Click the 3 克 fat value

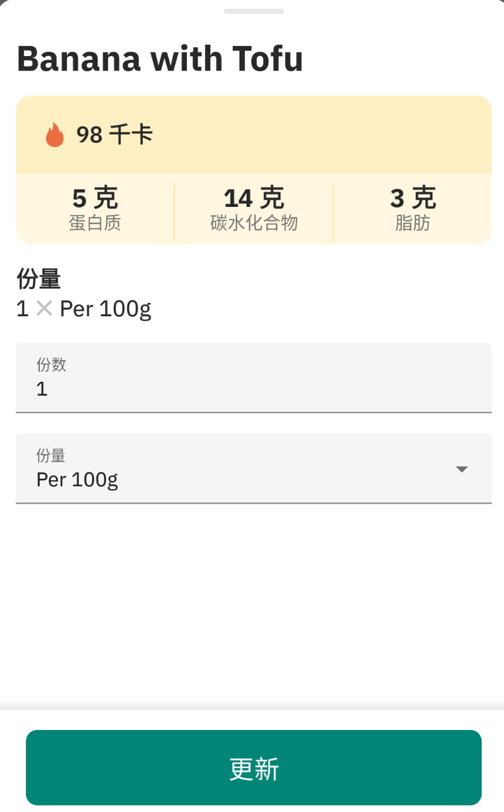tap(412, 198)
